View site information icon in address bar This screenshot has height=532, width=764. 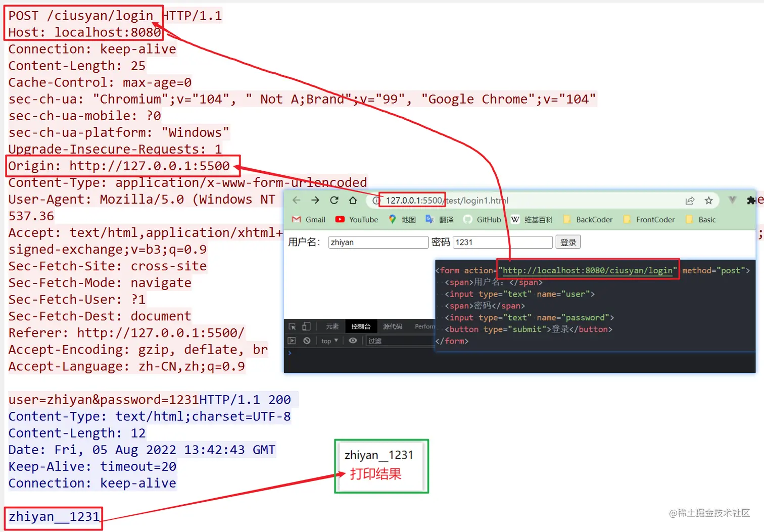(x=375, y=201)
